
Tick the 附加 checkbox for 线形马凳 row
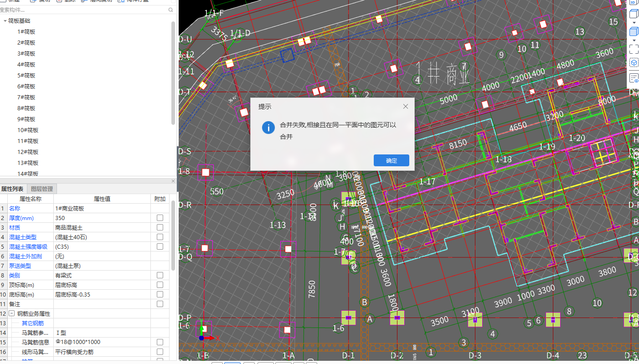[160, 352]
